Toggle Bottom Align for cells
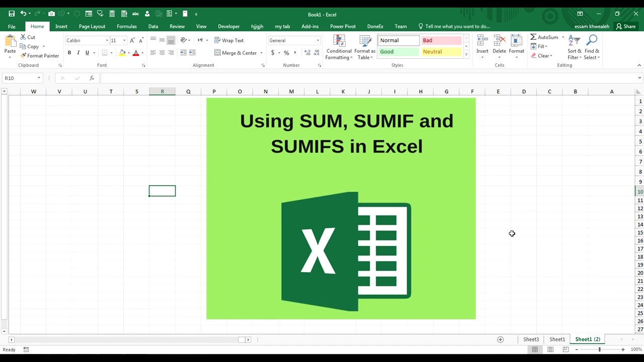The image size is (644, 362). coord(171,40)
